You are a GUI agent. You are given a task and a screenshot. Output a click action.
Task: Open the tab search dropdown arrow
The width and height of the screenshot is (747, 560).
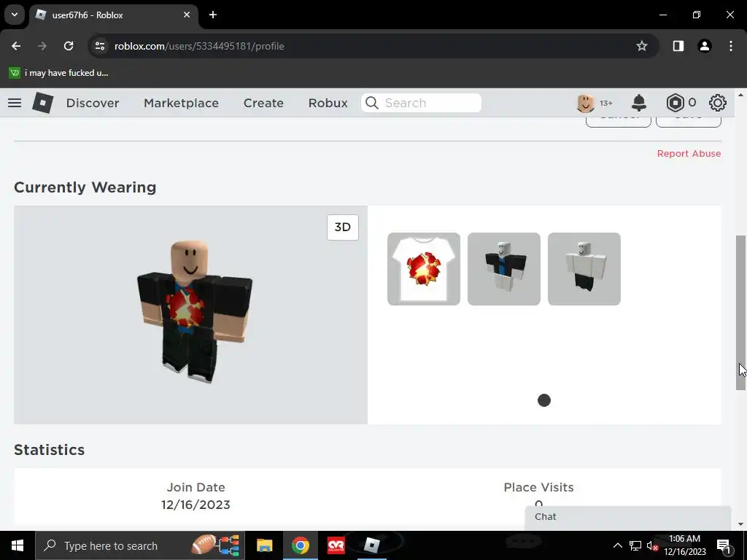15,15
